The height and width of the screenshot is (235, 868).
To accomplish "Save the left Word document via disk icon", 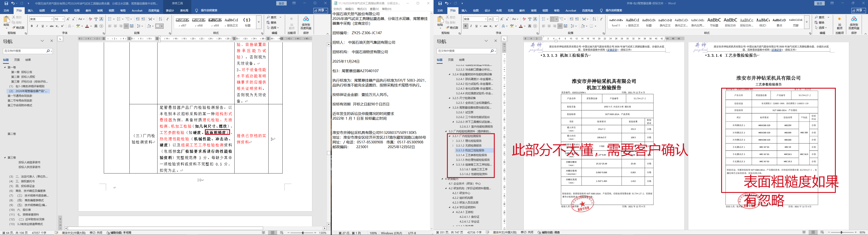I will (6, 3).
